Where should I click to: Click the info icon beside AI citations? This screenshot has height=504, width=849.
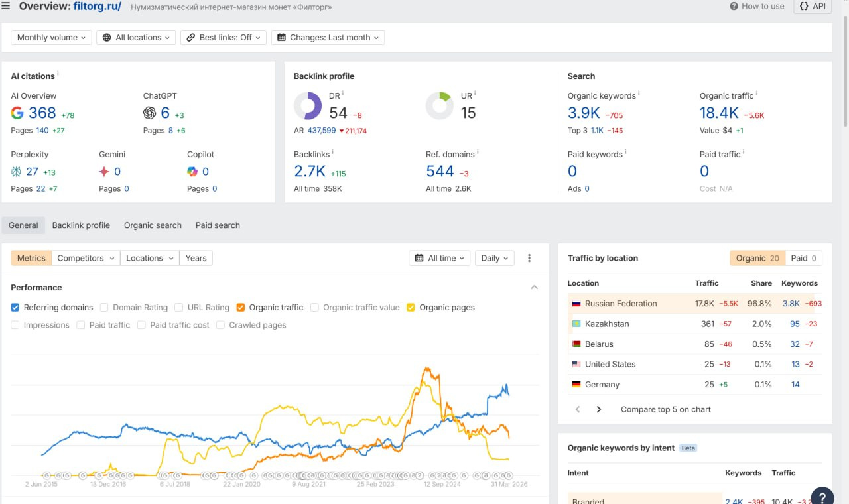tap(58, 74)
